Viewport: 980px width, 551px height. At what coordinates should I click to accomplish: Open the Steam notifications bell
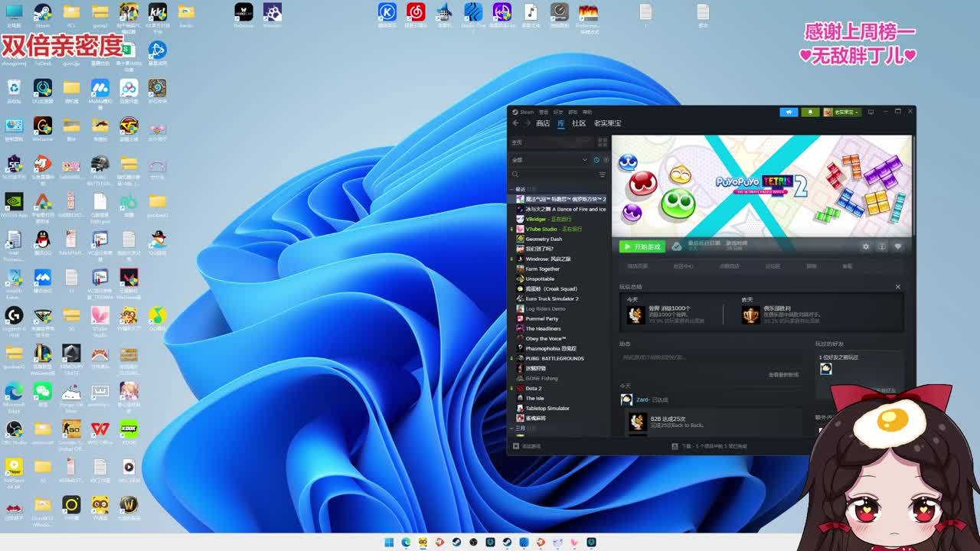(810, 112)
